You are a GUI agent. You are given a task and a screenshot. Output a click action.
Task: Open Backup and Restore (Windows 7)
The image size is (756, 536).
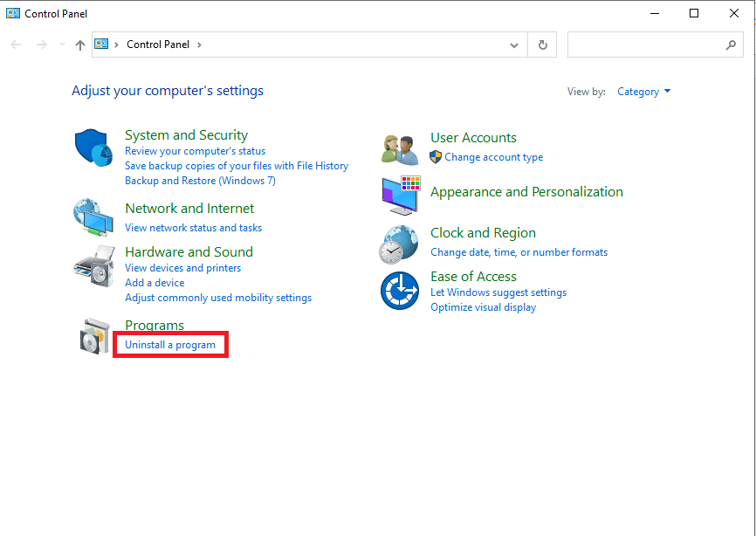click(200, 181)
